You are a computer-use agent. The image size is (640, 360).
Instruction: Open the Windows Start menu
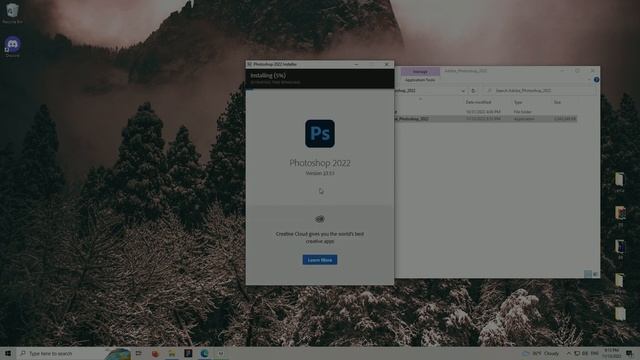[8, 353]
